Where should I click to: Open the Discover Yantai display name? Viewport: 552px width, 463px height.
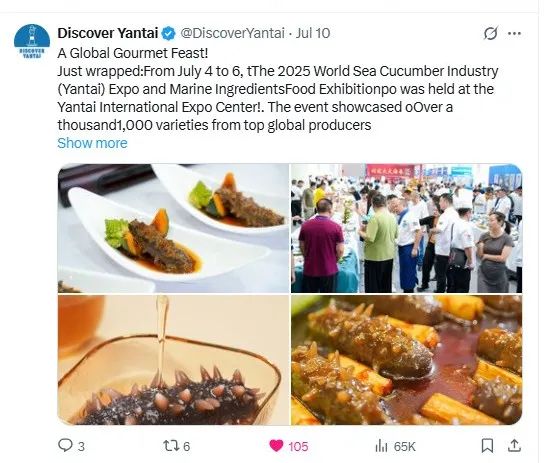pyautogui.click(x=108, y=33)
